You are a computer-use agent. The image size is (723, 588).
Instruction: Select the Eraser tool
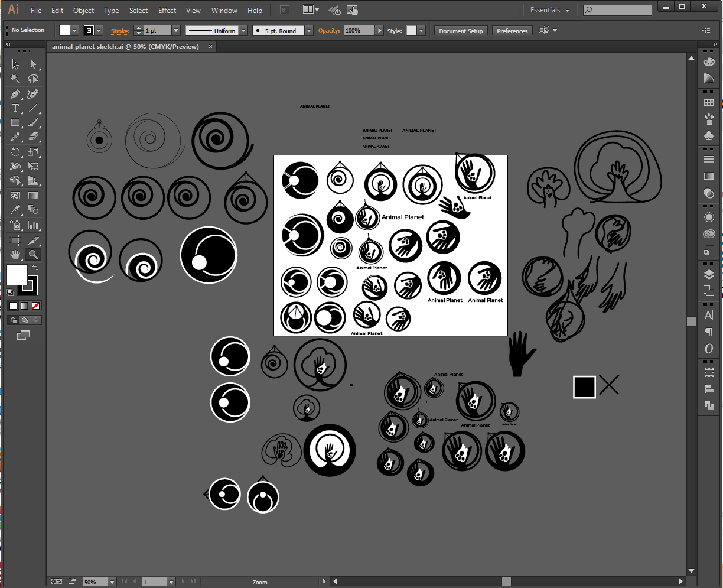pos(33,137)
